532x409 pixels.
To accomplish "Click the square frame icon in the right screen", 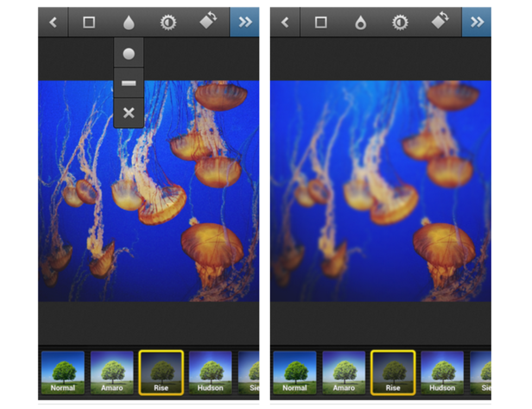I will coord(321,22).
